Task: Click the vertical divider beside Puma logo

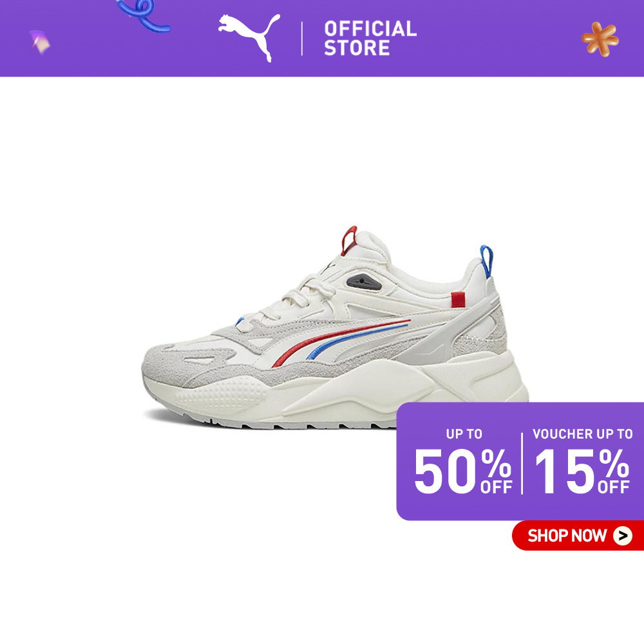Action: coord(302,39)
